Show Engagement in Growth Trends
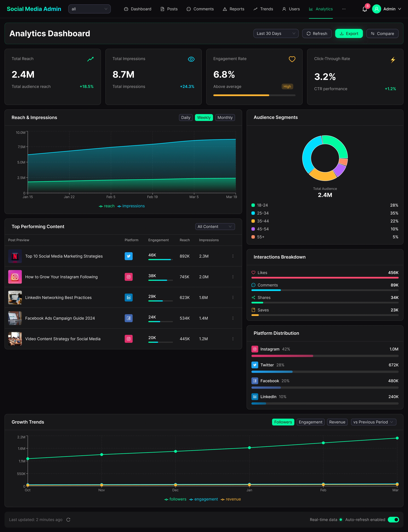 click(x=310, y=422)
